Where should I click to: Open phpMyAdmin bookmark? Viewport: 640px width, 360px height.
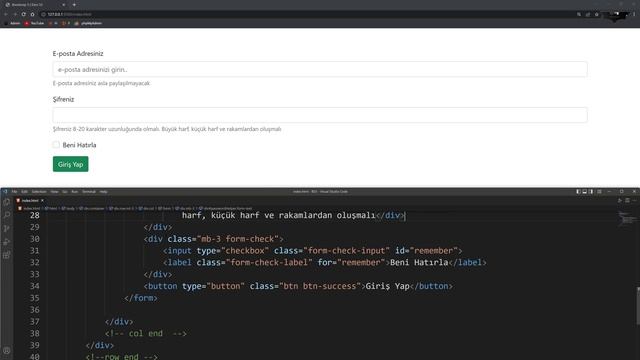[89, 23]
